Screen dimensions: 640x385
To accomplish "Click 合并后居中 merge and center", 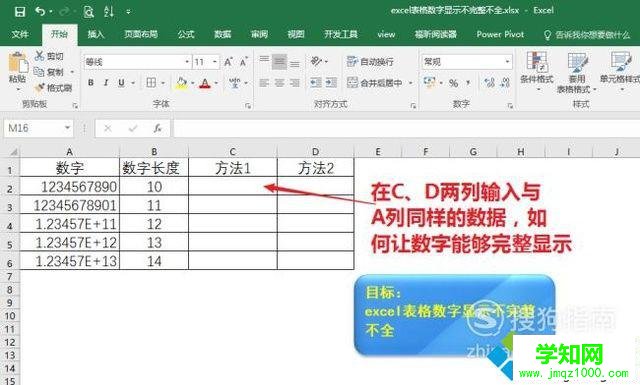I will (376, 83).
